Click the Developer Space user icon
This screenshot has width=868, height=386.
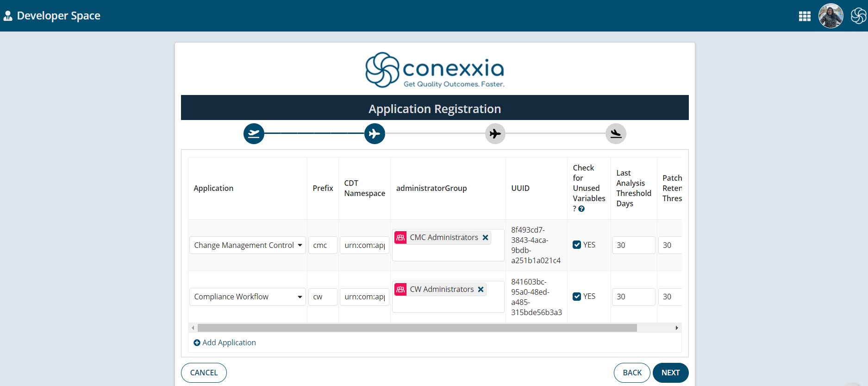8,16
